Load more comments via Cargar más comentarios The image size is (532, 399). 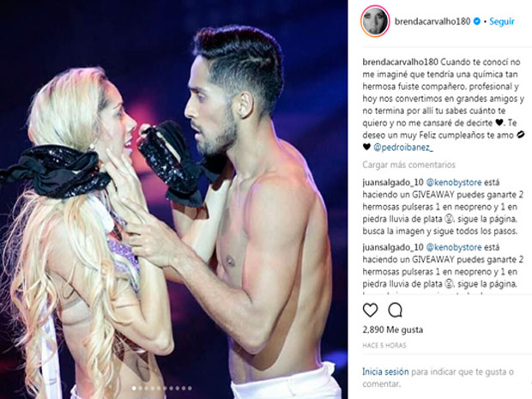(408, 165)
